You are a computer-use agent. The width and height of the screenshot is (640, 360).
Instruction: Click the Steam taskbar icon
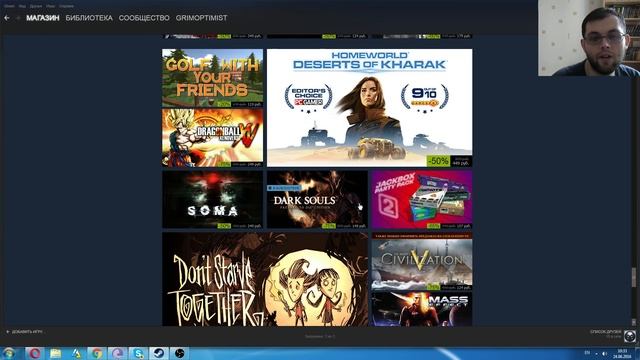coord(159,353)
